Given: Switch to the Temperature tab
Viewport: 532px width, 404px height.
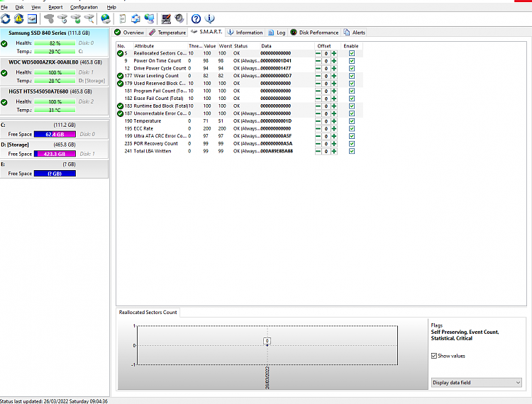Looking at the screenshot, I should (167, 33).
